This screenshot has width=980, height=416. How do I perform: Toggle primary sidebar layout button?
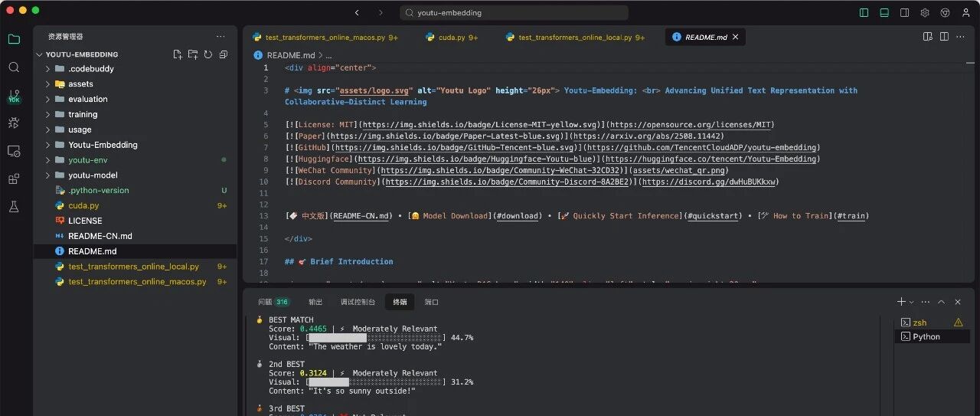pyautogui.click(x=864, y=12)
